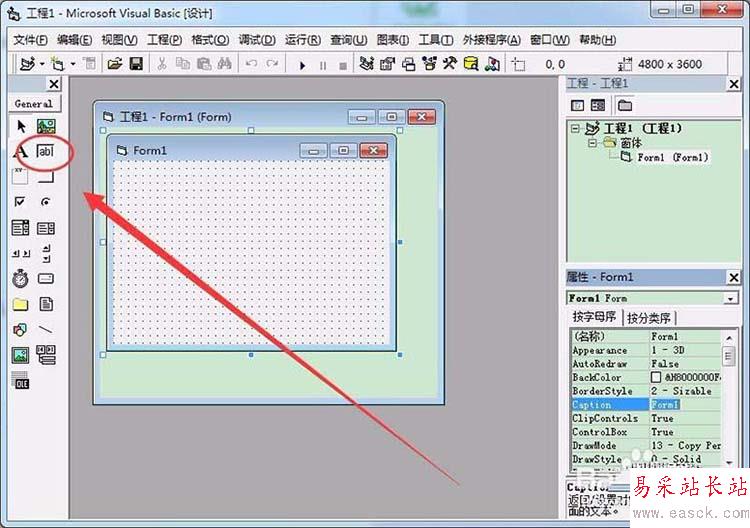Click the Redo toolbar icon
The height and width of the screenshot is (528, 750).
pyautogui.click(x=272, y=64)
